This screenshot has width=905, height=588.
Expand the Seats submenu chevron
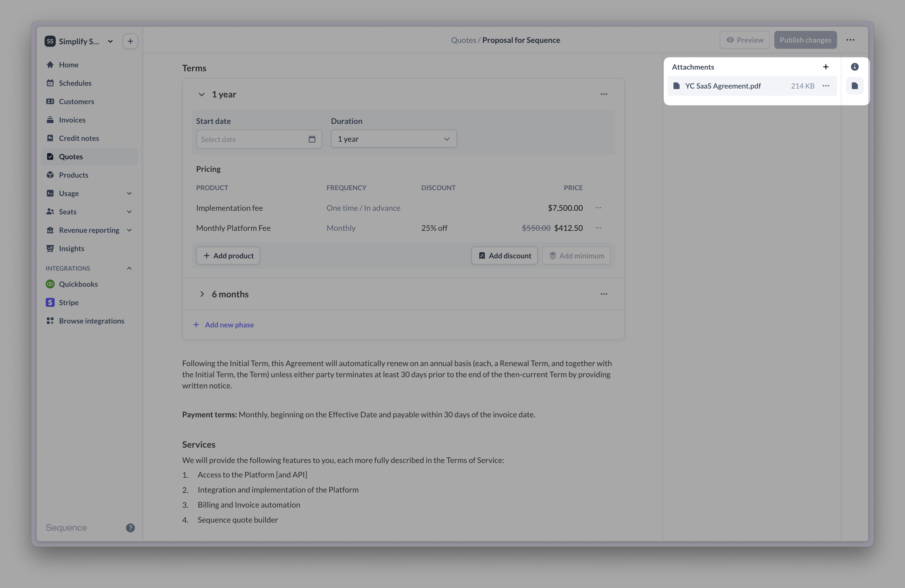(129, 212)
